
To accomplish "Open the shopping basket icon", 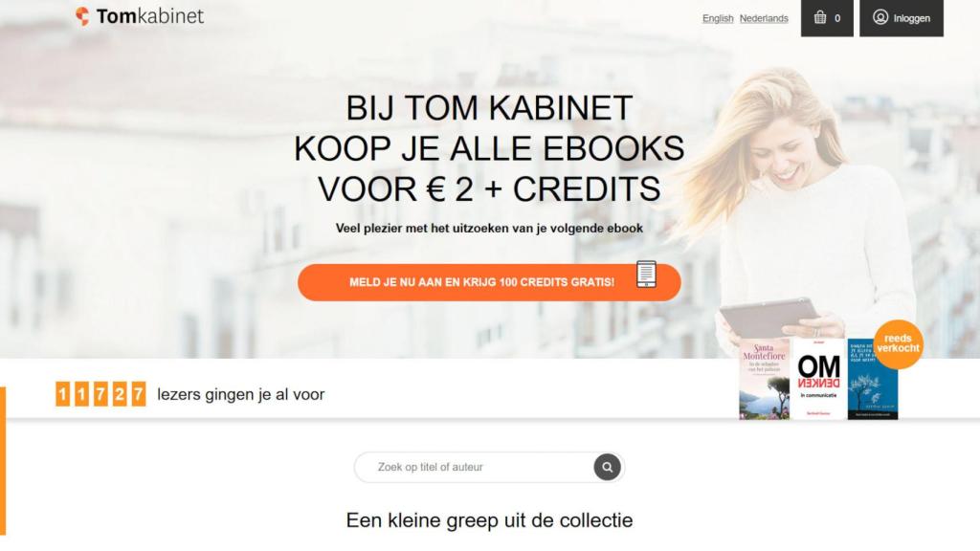I will (820, 17).
